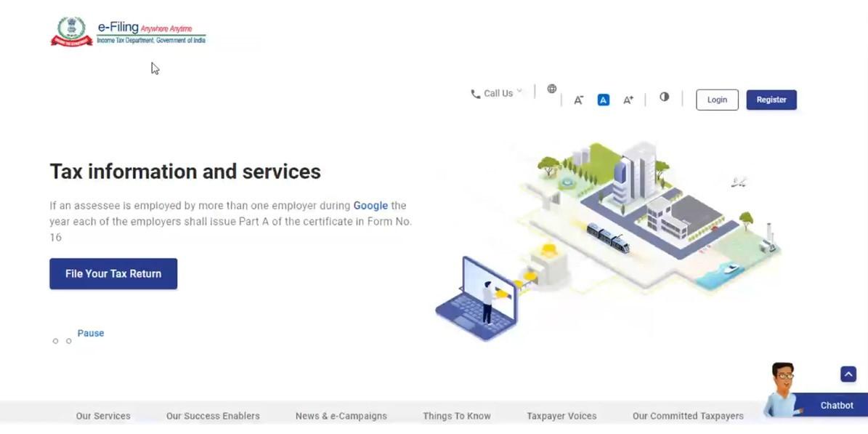This screenshot has height=434, width=868.
Task: Click the scroll-to-top arrow
Action: (848, 374)
